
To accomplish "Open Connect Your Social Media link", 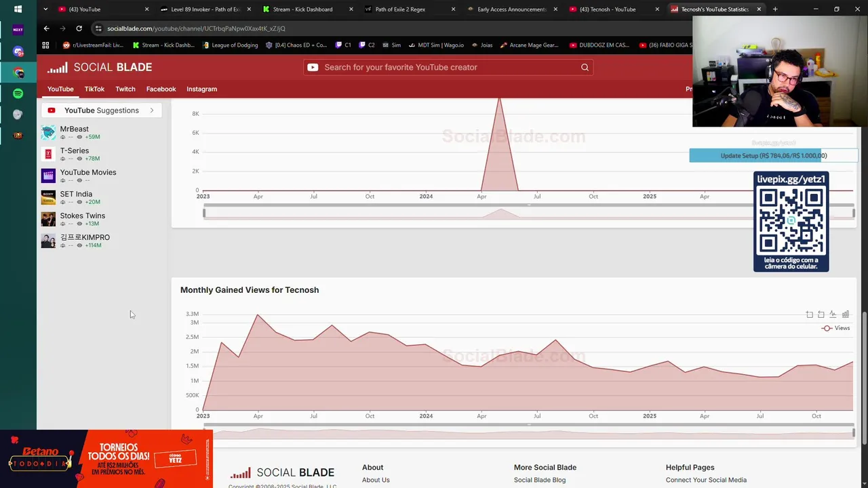I will point(706,480).
